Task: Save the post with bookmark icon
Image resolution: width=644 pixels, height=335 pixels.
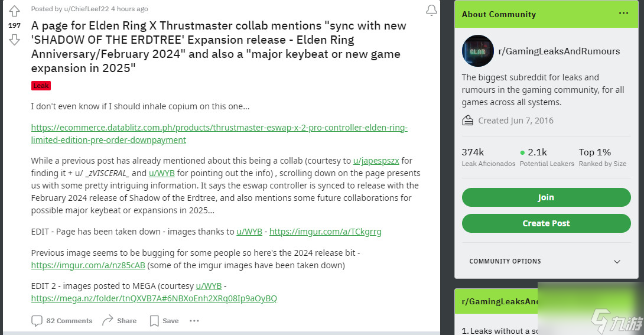Action: coord(154,321)
